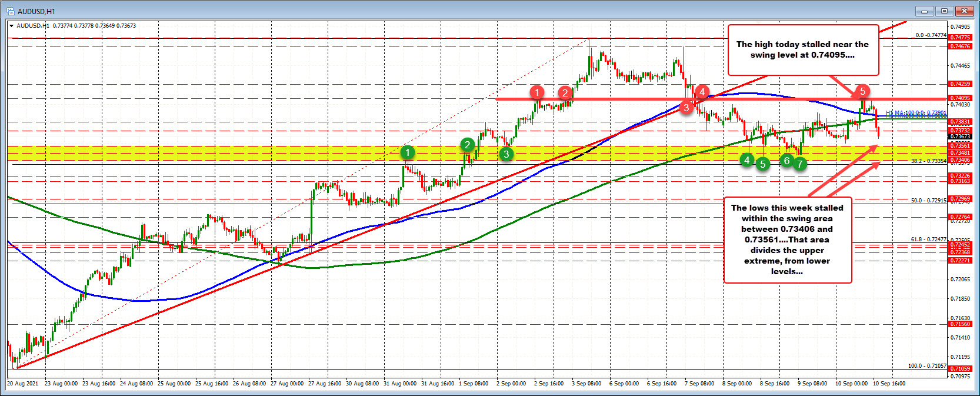The image size is (980, 396).
Task: Expand the AUDUSD,H1 chart dropdown triangle
Action: 11,26
